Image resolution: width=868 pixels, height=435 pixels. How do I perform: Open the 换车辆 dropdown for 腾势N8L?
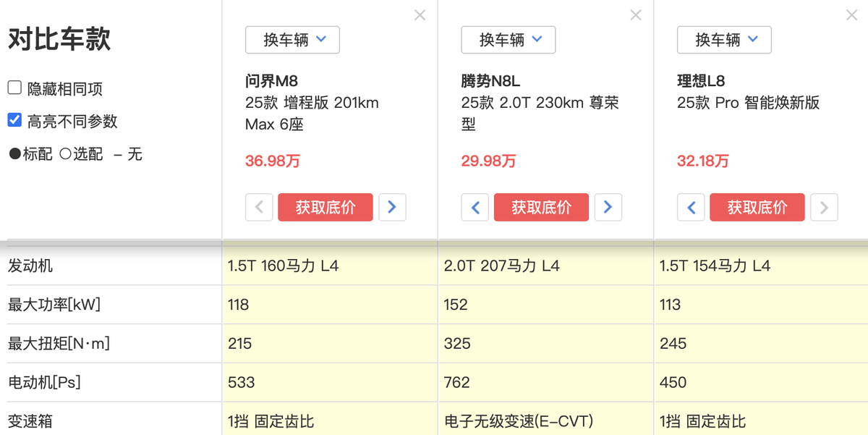tap(508, 40)
